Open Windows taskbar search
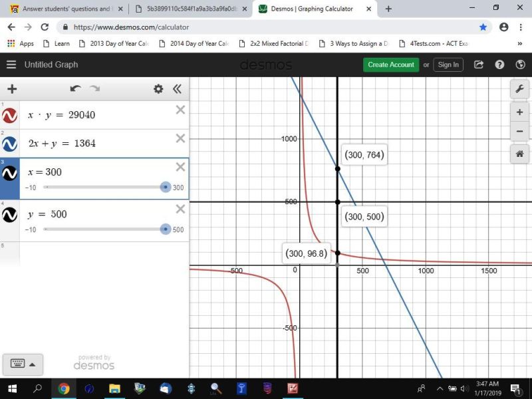This screenshot has width=532, height=399. pyautogui.click(x=37, y=388)
